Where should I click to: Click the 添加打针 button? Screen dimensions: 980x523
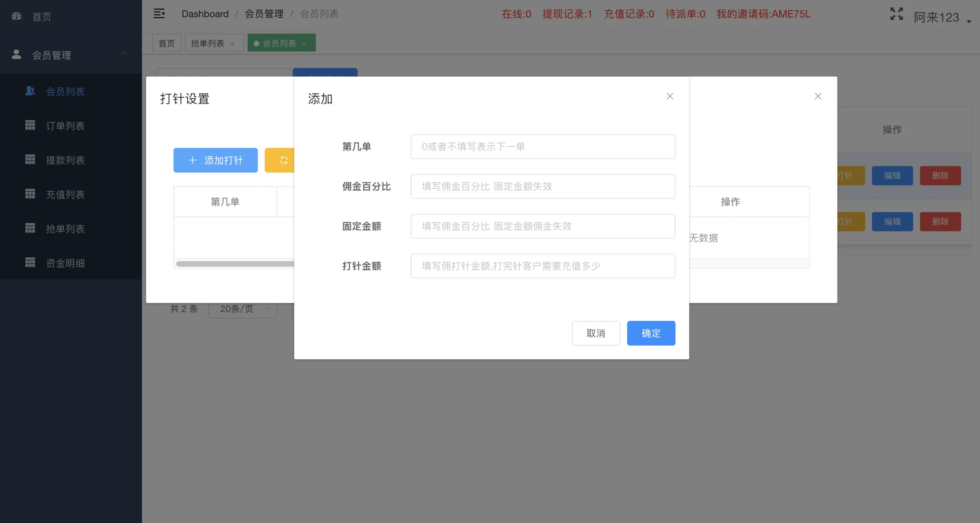pyautogui.click(x=215, y=160)
